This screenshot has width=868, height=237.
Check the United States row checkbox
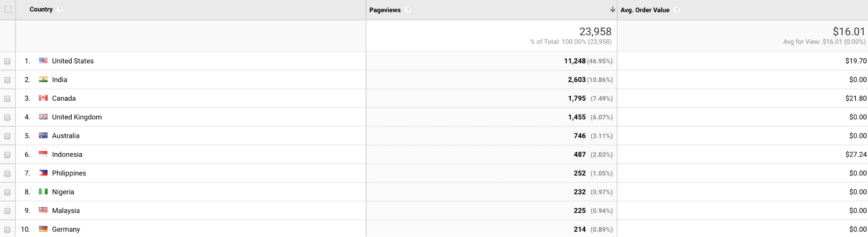point(7,61)
